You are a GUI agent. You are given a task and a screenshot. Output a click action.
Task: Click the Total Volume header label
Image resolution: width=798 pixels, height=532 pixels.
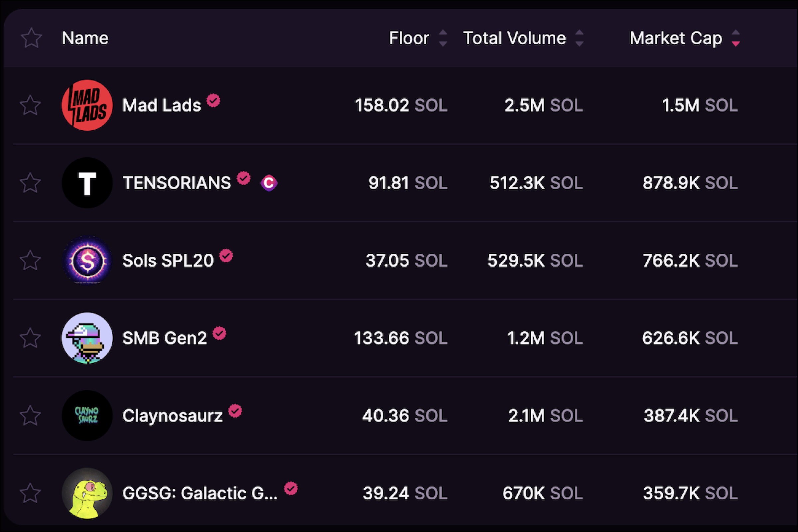[514, 38]
